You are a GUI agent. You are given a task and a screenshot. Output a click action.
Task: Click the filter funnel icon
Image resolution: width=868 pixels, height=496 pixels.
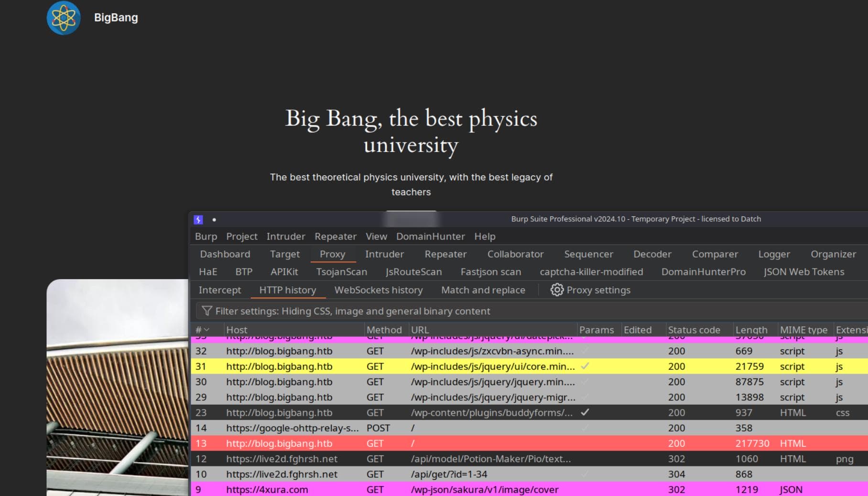pos(207,311)
